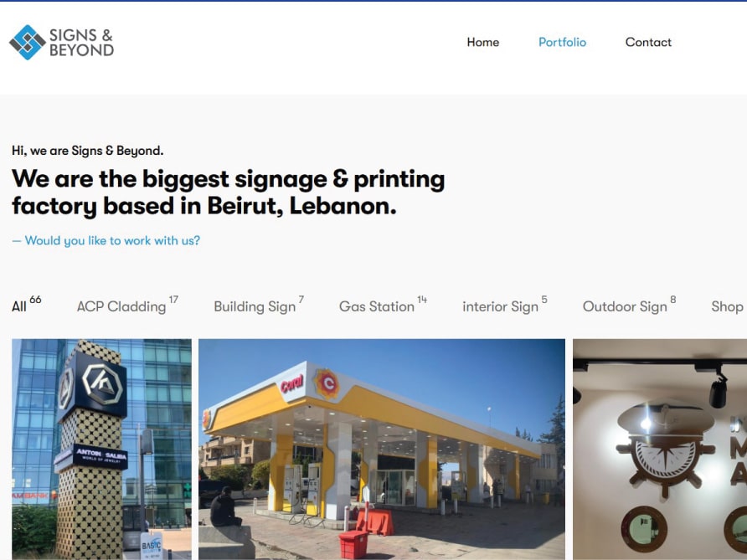Show Outdoor Sign projects
Viewport: 747px width, 560px height.
click(629, 305)
